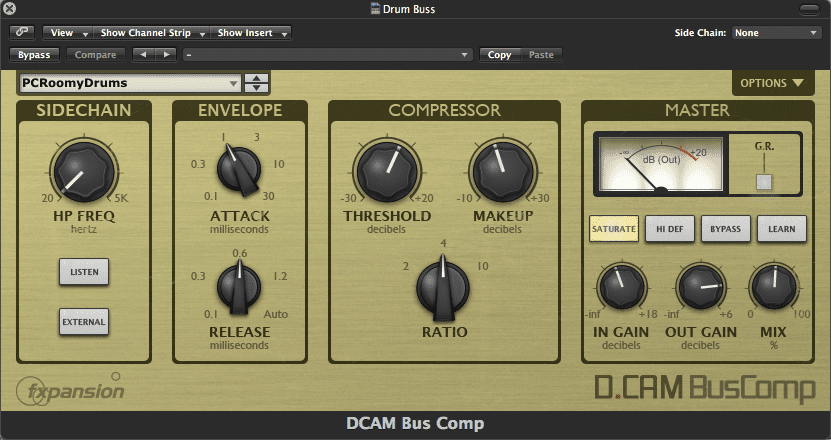Toggle host Bypass button in header

34,55
